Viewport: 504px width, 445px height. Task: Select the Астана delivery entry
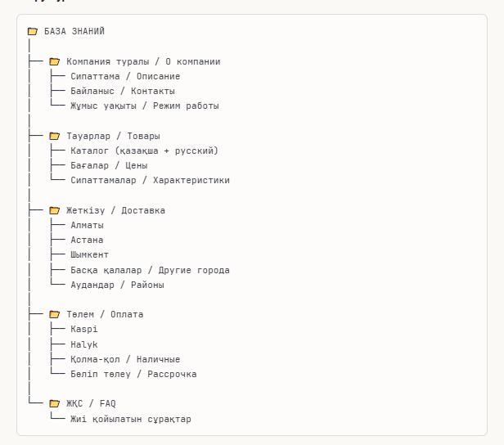(x=87, y=240)
